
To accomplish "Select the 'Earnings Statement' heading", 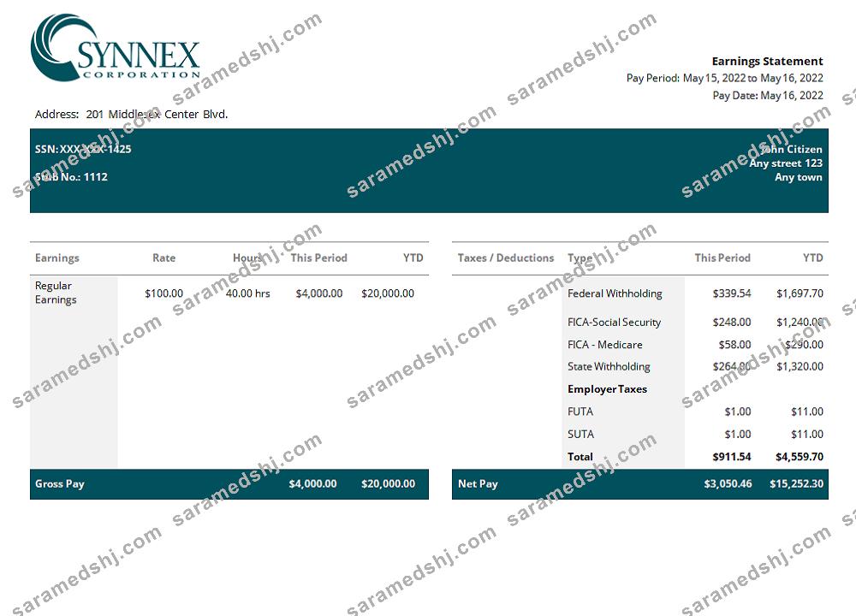I will (767, 61).
